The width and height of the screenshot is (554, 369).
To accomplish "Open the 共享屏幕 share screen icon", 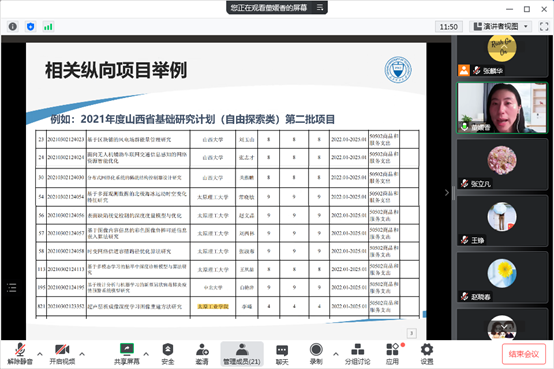I will [x=127, y=354].
